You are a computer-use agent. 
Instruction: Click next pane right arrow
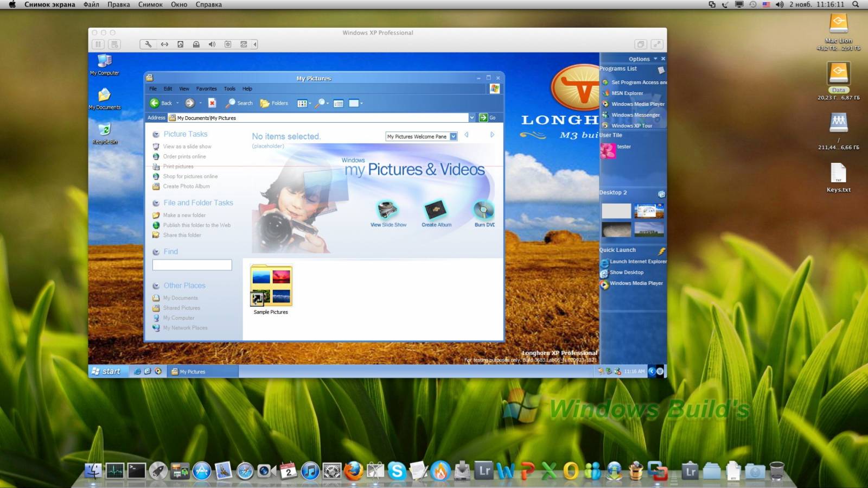492,135
